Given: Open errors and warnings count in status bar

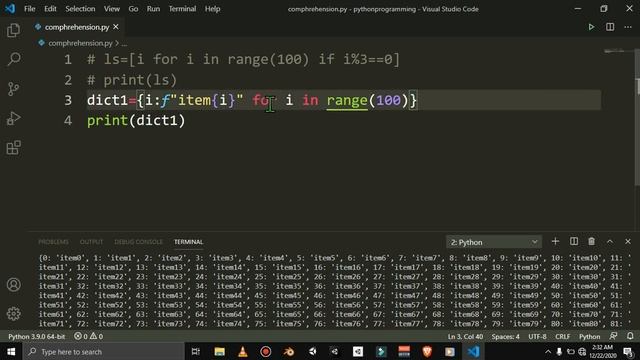Looking at the screenshot, I should [89, 336].
